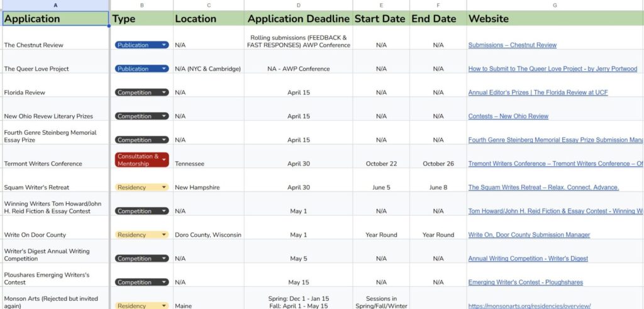644x309 pixels.
Task: Open monsonarts.org residencies overview link
Action: (530, 306)
